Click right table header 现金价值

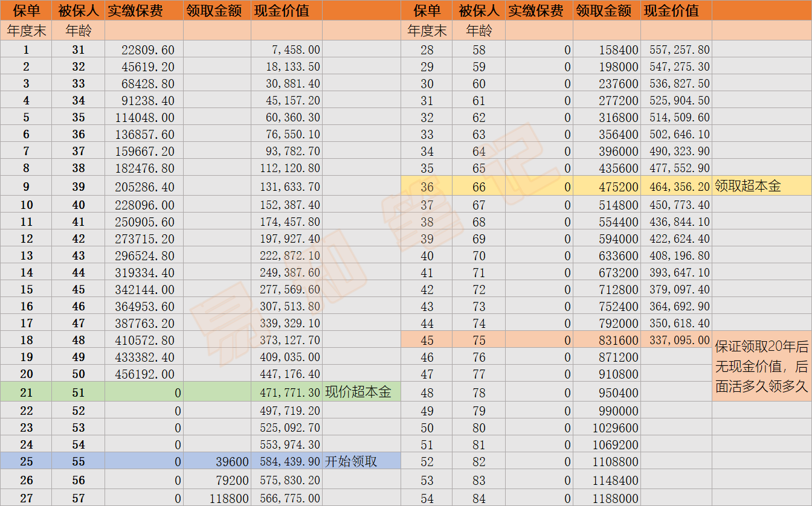tap(671, 10)
